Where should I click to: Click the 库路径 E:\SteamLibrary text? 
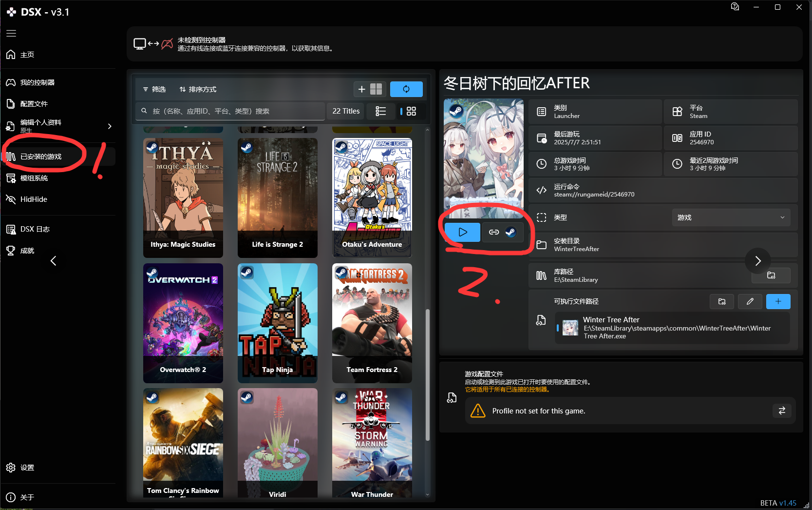[576, 280]
